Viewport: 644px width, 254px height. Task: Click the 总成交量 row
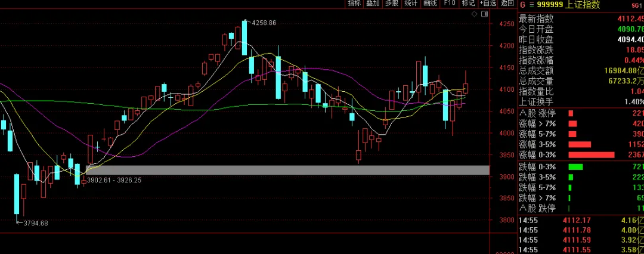tap(581, 81)
